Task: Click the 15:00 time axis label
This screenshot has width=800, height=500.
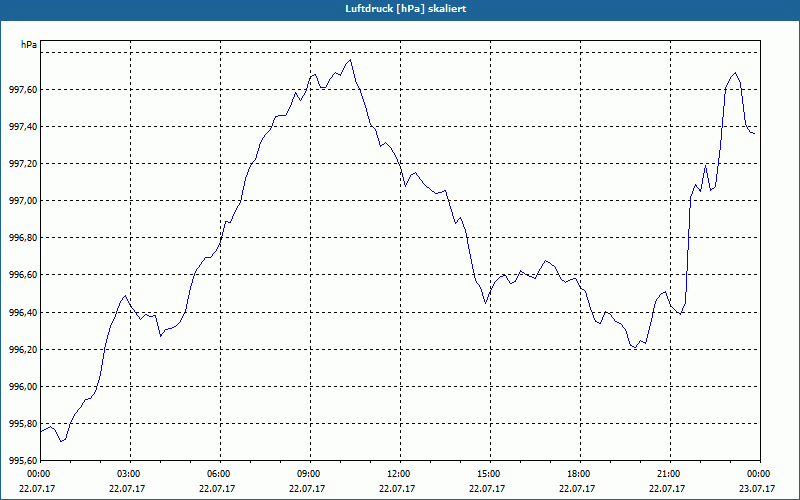Action: (x=490, y=473)
